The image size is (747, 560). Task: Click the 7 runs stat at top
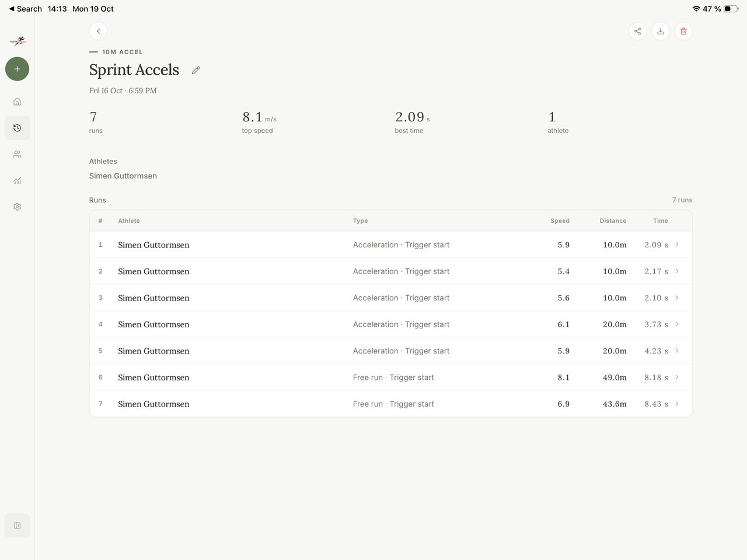coord(96,122)
